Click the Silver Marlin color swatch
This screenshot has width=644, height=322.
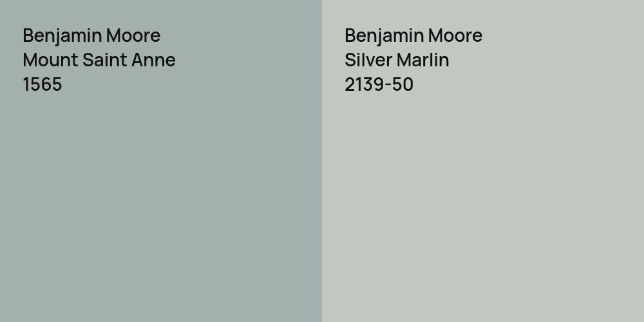[x=483, y=206]
